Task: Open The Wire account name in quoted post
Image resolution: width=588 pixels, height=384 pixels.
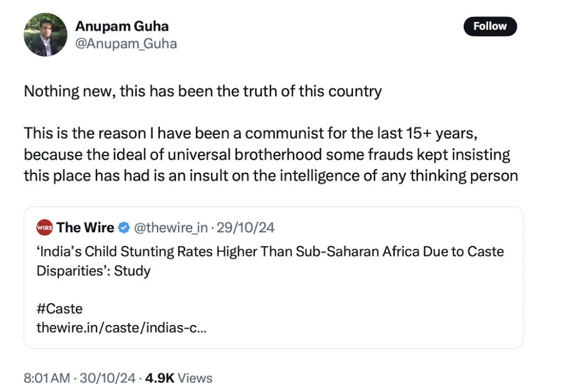Action: click(85, 227)
